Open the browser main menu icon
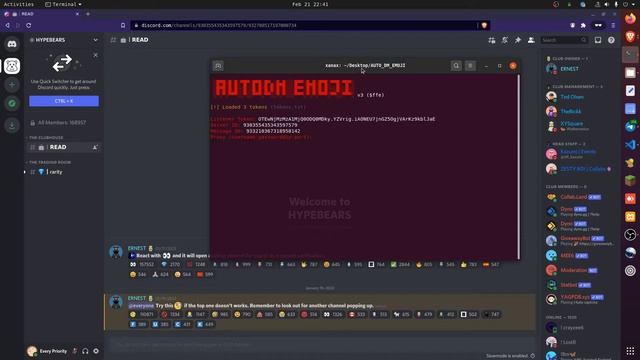640x360 pixels. point(613,25)
